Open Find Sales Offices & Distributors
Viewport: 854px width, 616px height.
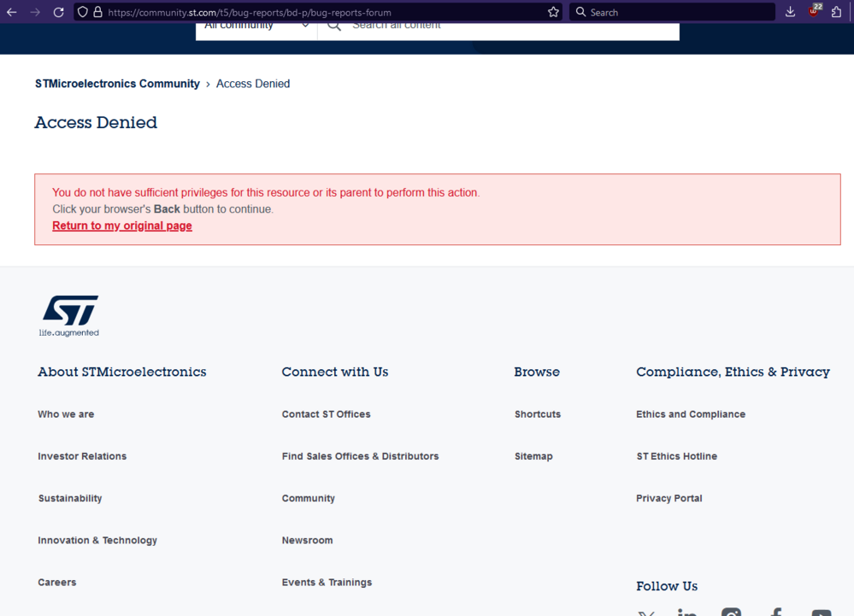tap(361, 456)
